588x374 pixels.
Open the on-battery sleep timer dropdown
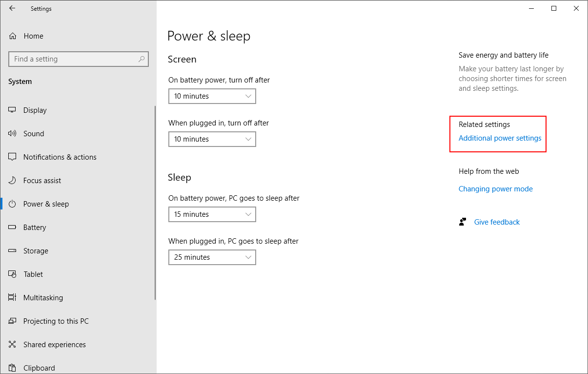pos(212,214)
